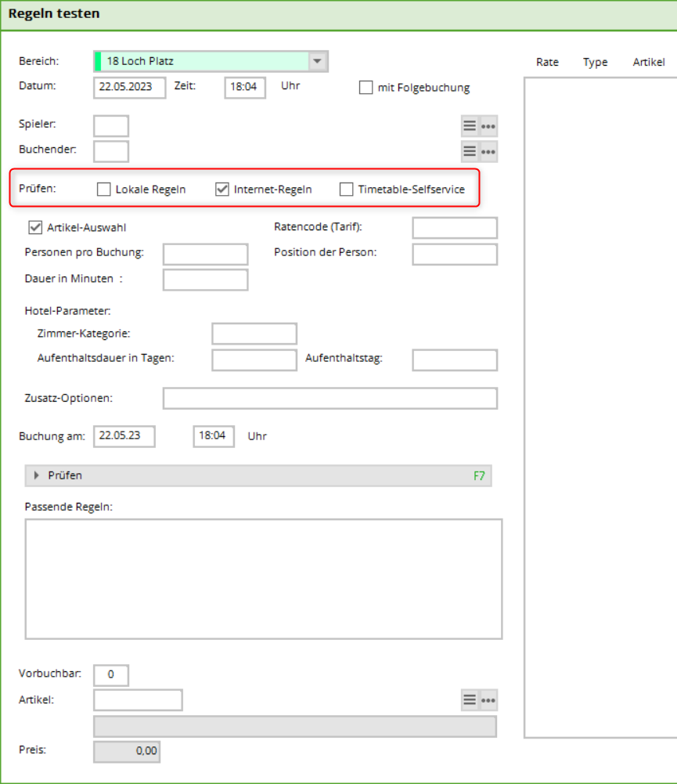The height and width of the screenshot is (784, 677).
Task: Click the Datum field showing 22.05.2023
Action: click(129, 87)
